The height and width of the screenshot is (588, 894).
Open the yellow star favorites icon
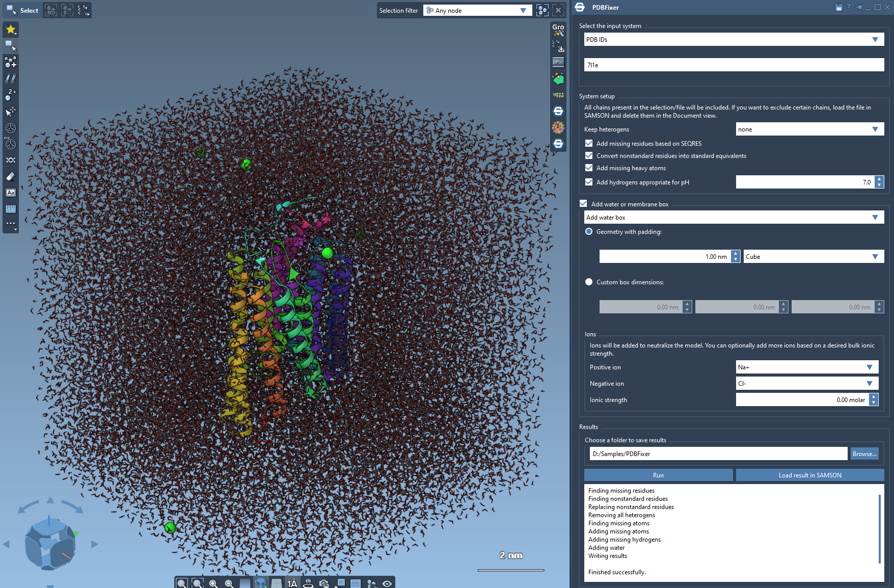tap(11, 30)
